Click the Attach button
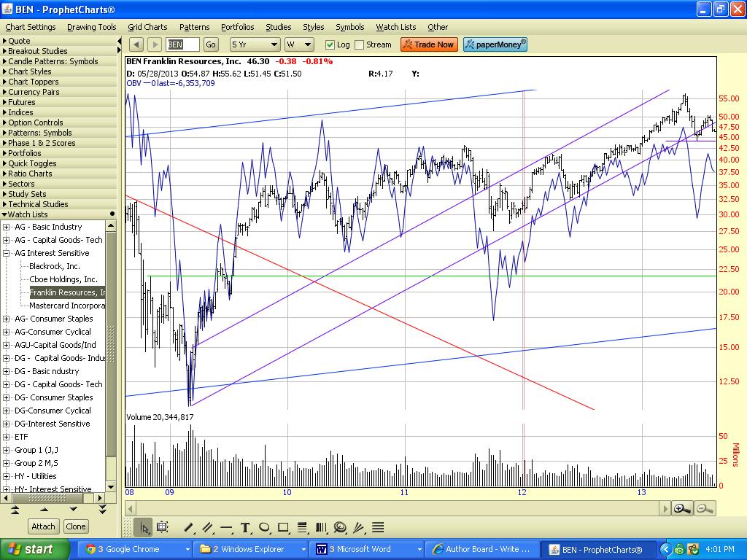The image size is (747, 560). tap(43, 526)
